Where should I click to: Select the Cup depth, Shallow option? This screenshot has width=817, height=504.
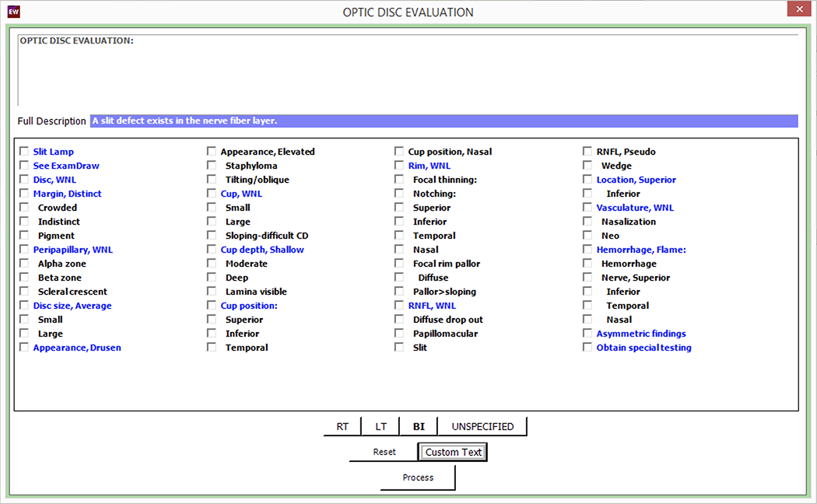pyautogui.click(x=212, y=250)
